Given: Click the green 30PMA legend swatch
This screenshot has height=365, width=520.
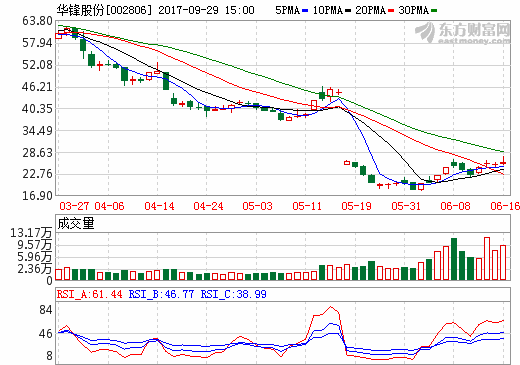Looking at the screenshot, I should click(434, 11).
